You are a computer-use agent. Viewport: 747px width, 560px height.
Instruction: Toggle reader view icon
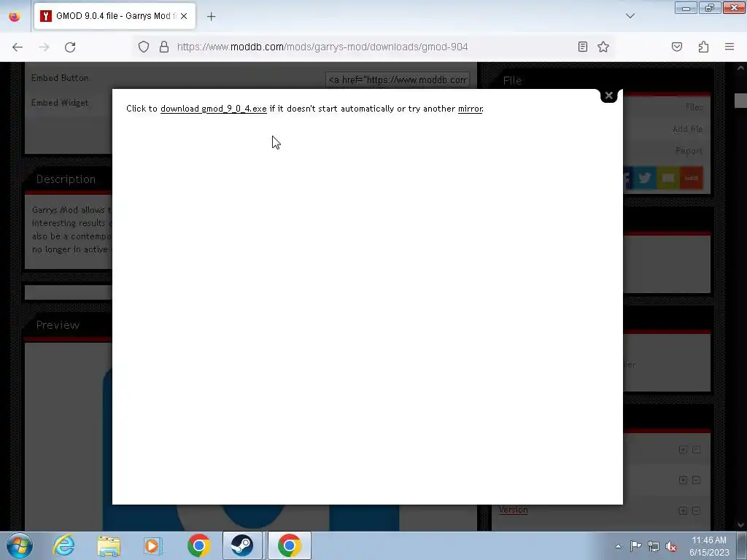[582, 47]
